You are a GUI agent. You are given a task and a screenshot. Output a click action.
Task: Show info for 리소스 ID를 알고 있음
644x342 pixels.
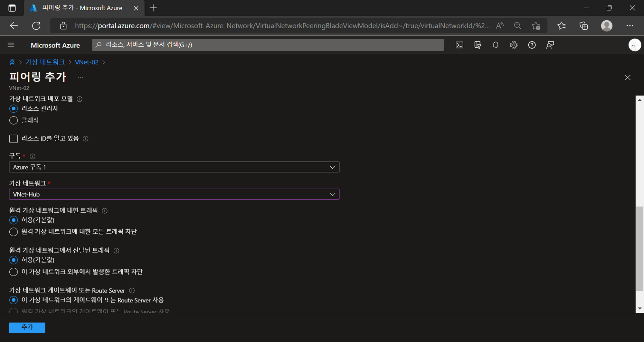tap(85, 139)
